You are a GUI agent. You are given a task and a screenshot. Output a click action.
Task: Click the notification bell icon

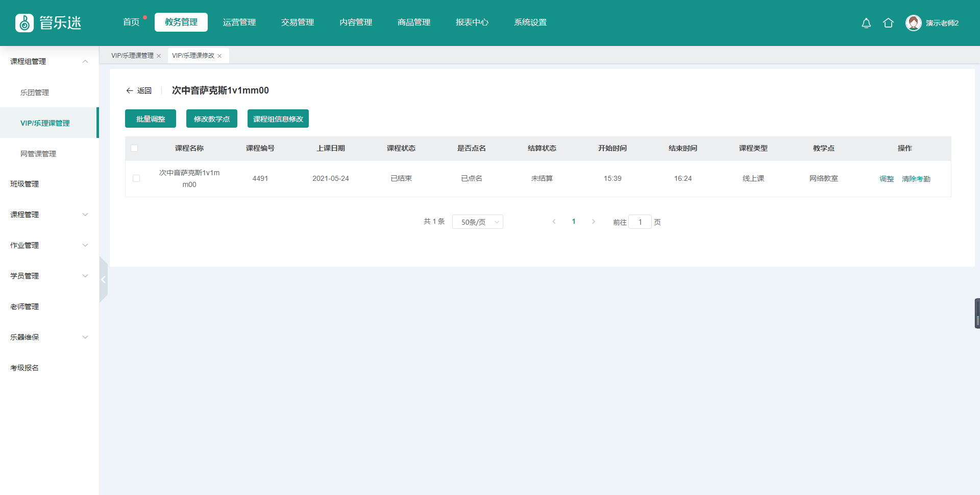point(866,23)
